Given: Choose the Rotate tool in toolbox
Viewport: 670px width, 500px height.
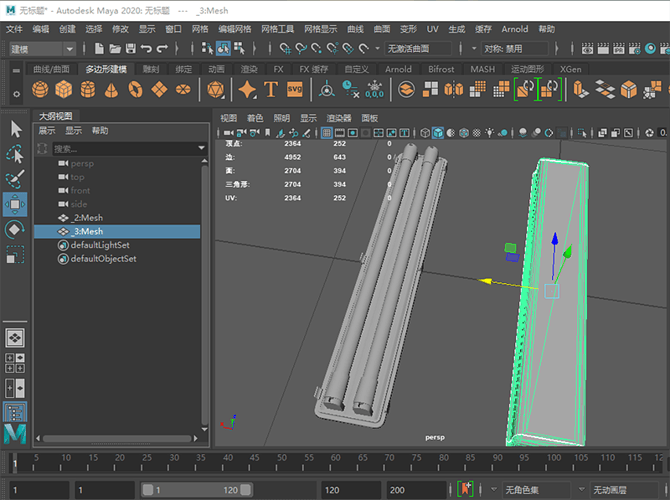Looking at the screenshot, I should 15,230.
